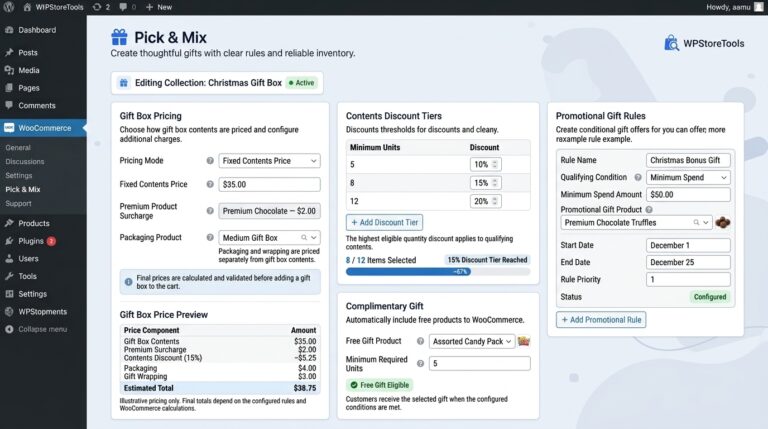
Task: Click the main Settings sidebar icon
Action: pyautogui.click(x=9, y=294)
